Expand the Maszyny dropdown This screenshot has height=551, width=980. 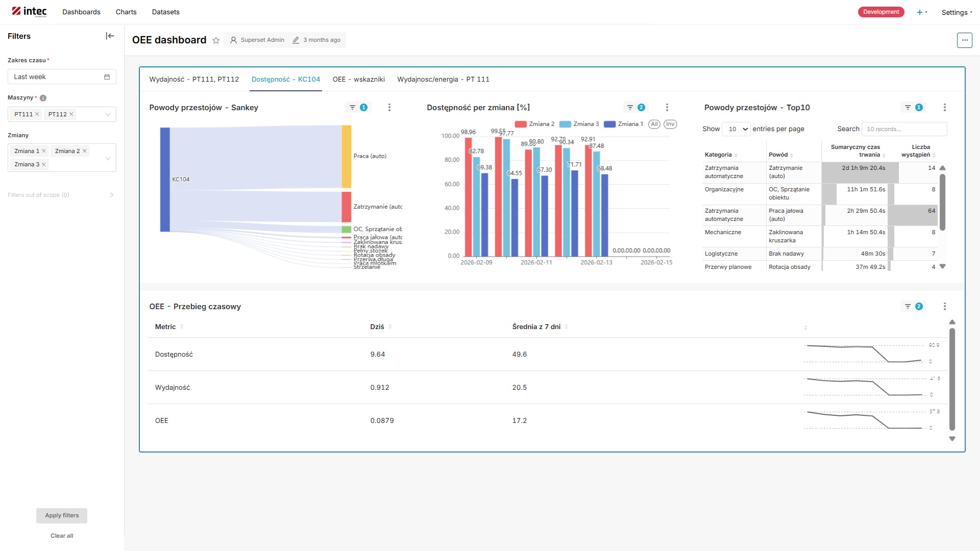pyautogui.click(x=108, y=114)
